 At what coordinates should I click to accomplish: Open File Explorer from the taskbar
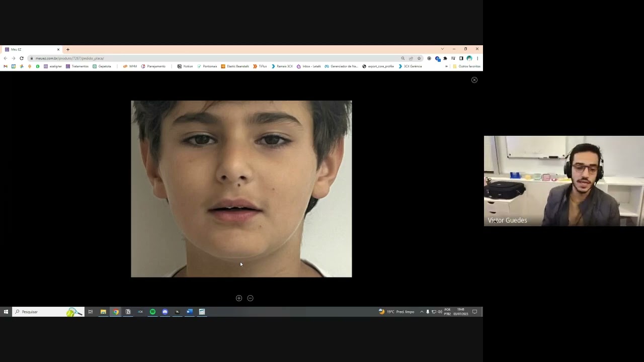[x=103, y=312]
